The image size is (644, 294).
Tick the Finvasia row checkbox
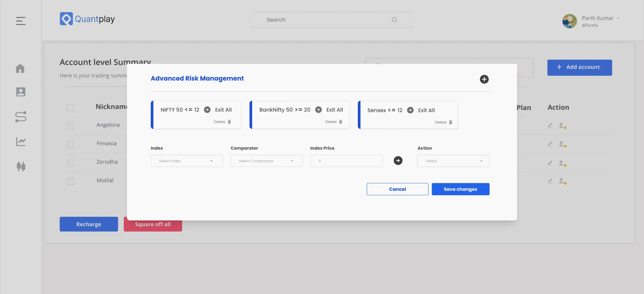pos(70,144)
